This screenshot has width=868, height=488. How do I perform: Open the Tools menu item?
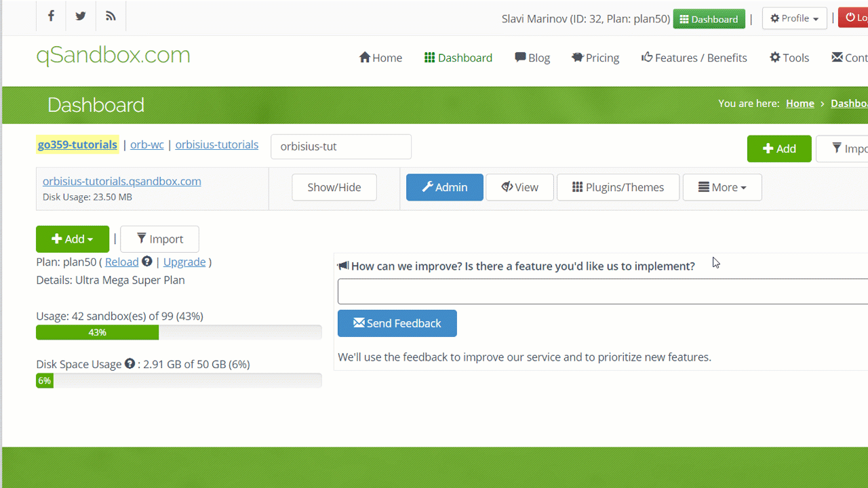pyautogui.click(x=789, y=58)
